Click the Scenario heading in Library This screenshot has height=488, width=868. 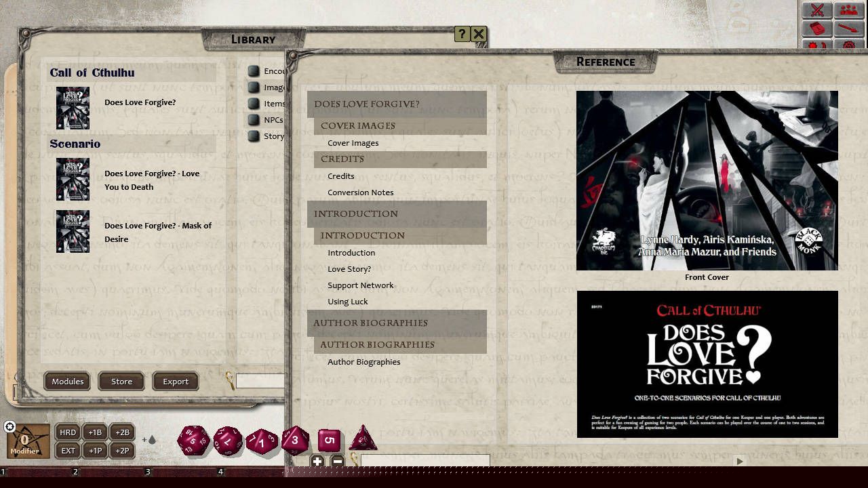pyautogui.click(x=75, y=144)
